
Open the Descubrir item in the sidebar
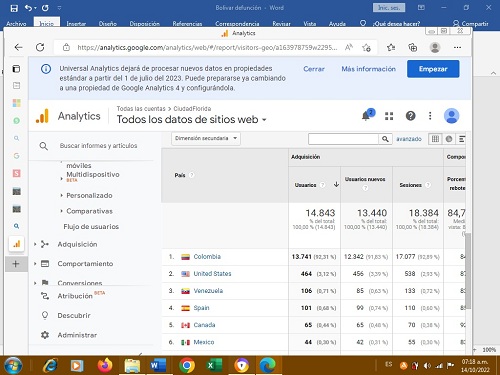point(74,315)
